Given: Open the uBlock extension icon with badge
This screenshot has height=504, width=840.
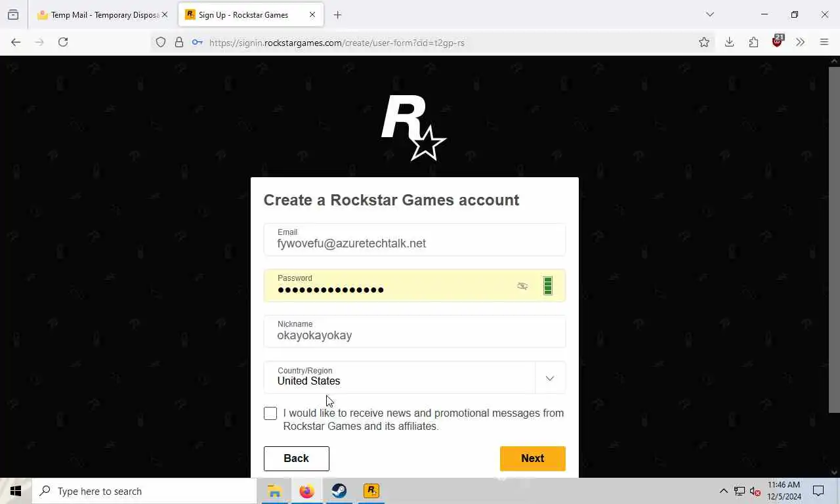Looking at the screenshot, I should 778,41.
